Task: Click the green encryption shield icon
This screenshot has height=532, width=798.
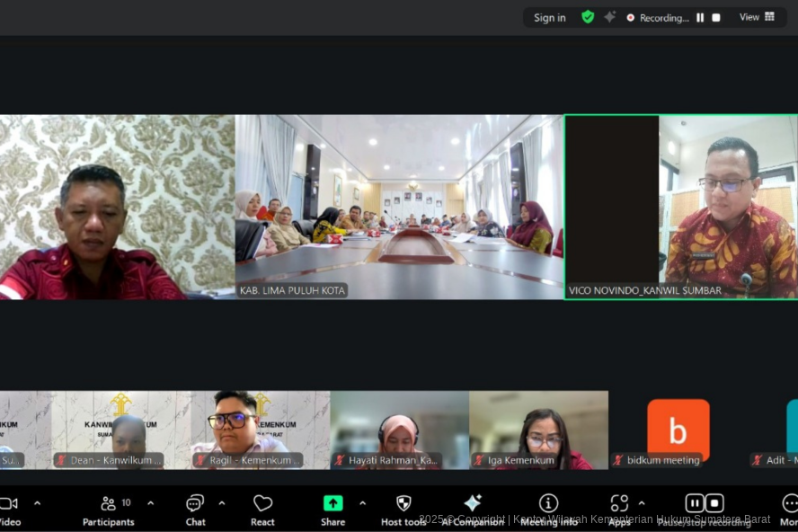Action: click(588, 17)
